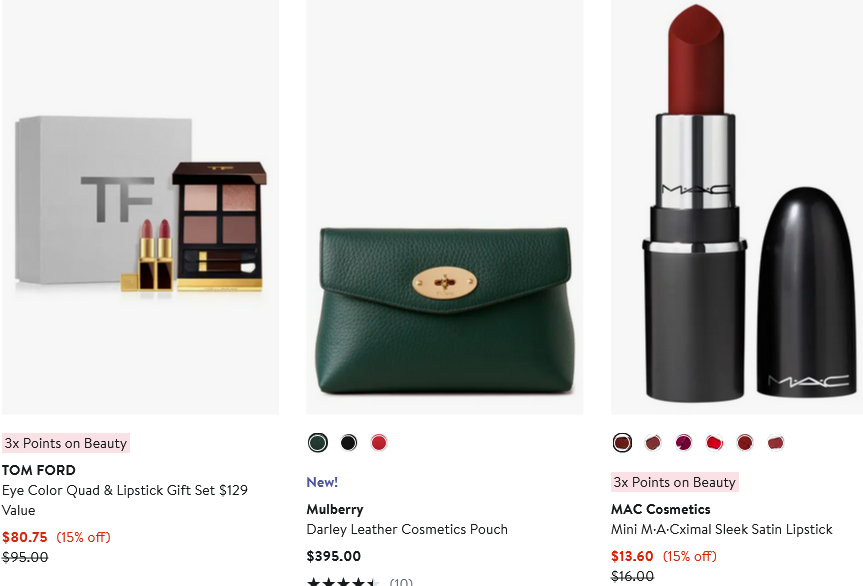The image size is (863, 586).
Task: Click the 3x Points on Beauty badge under TOM FORD
Action: pyautogui.click(x=66, y=442)
